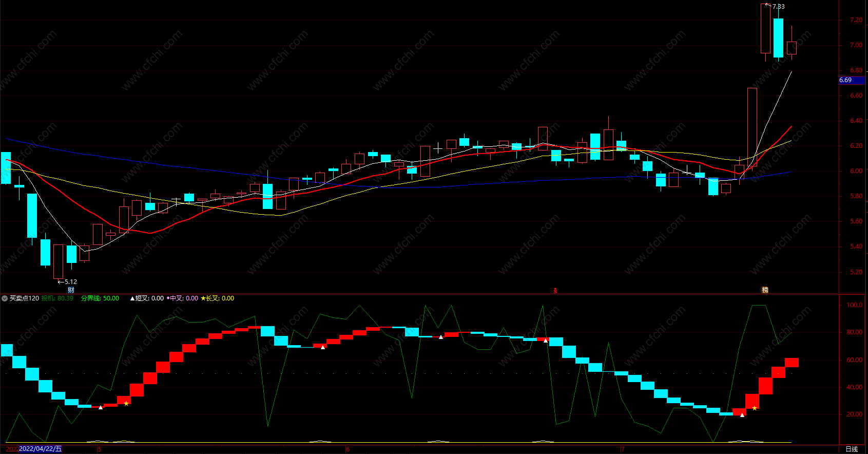The height and width of the screenshot is (454, 868).
Task: Click the 6.80 price axis label
Action: click(856, 70)
